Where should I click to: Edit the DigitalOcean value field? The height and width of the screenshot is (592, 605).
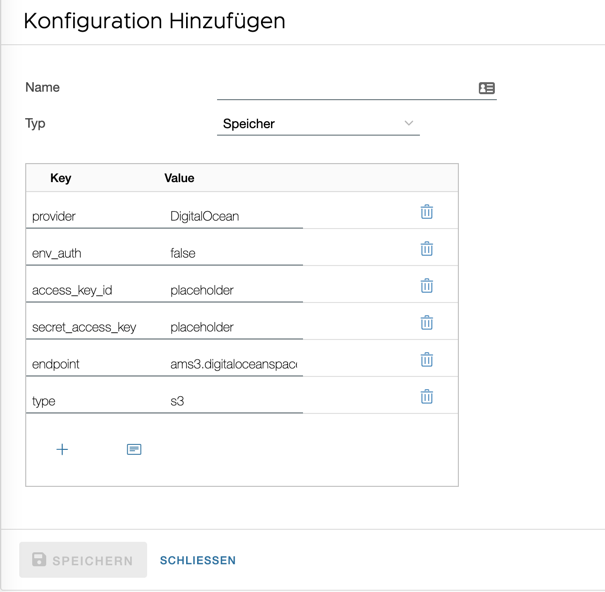[233, 216]
